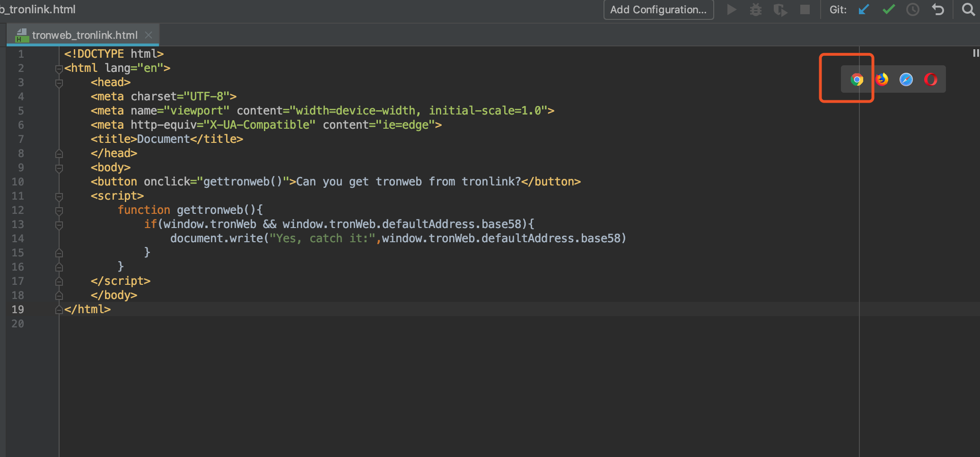Screen dimensions: 980x457
Task: Click fold end marker at line 8
Action: coord(59,153)
